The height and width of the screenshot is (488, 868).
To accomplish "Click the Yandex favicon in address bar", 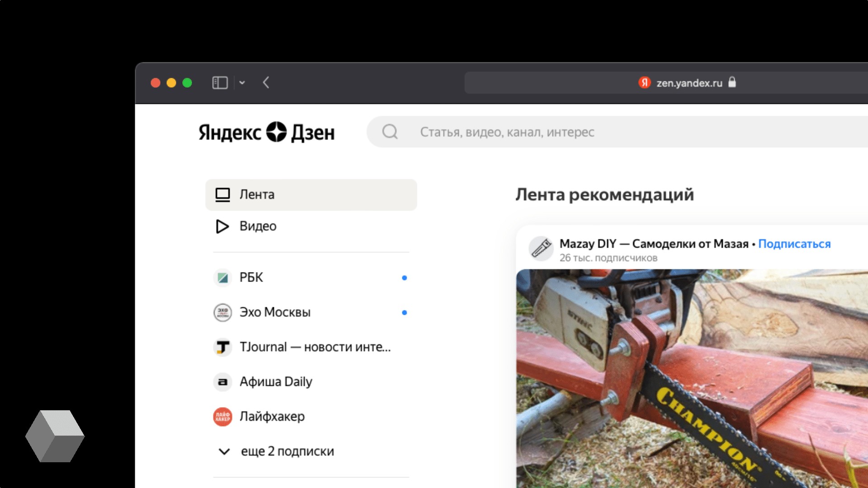I will (x=644, y=83).
